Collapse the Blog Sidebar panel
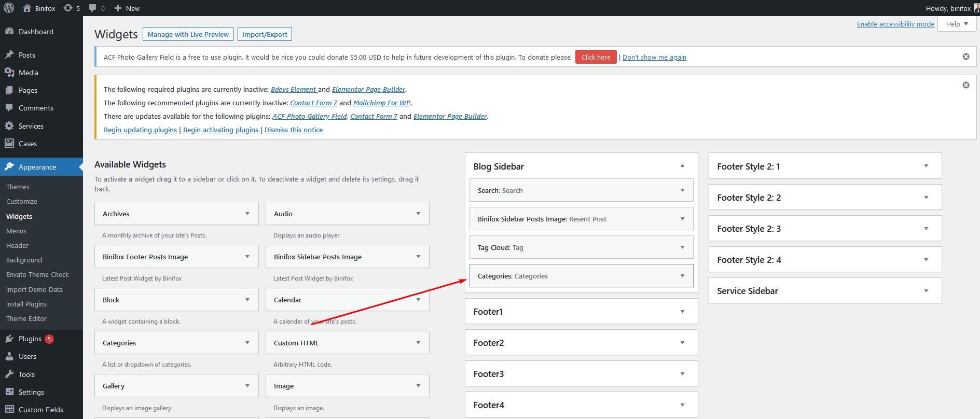The width and height of the screenshot is (980, 419). pos(682,166)
